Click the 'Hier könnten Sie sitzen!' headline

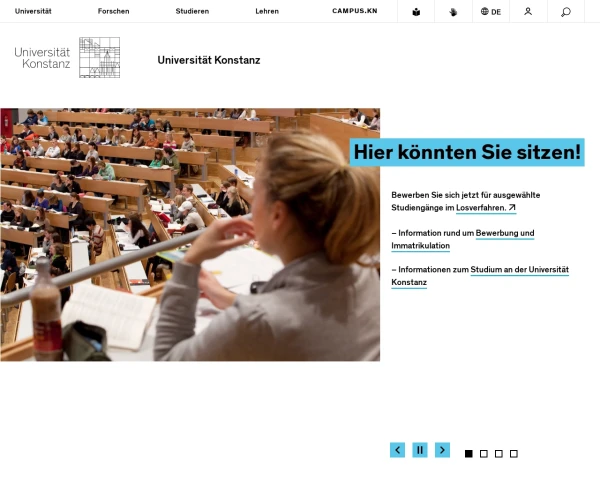point(467,152)
